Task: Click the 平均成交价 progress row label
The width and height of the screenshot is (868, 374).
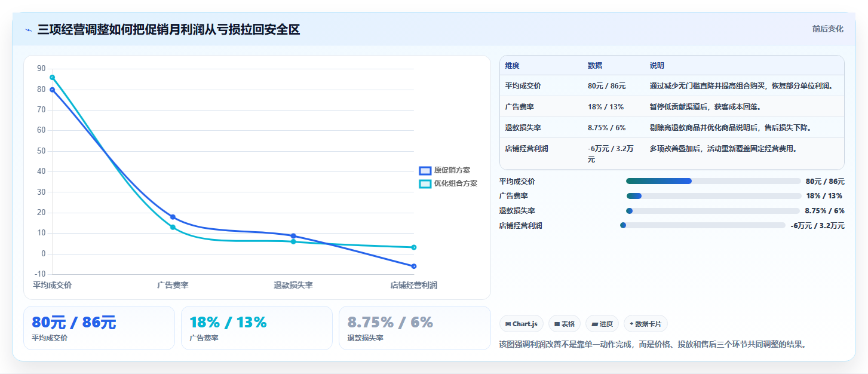Action: tap(517, 182)
